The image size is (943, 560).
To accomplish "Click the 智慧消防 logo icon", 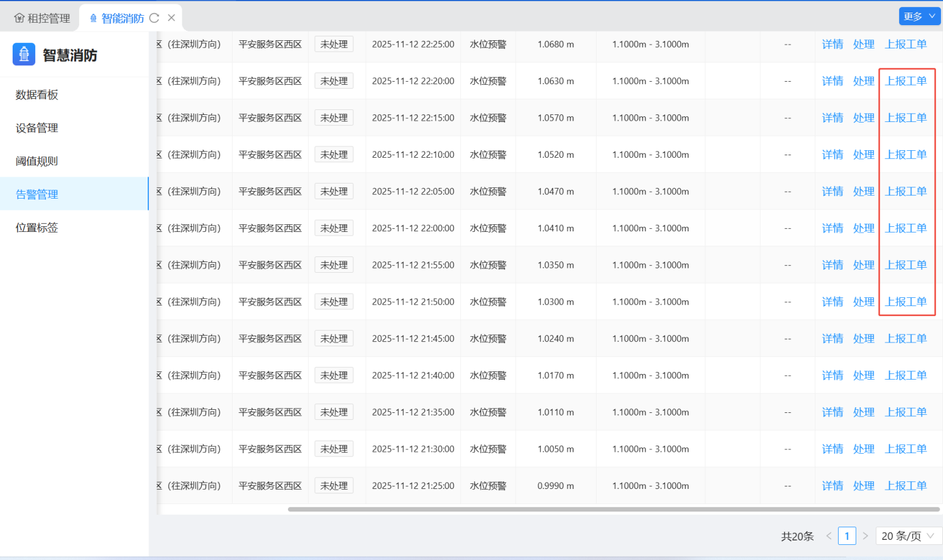I will tap(24, 55).
